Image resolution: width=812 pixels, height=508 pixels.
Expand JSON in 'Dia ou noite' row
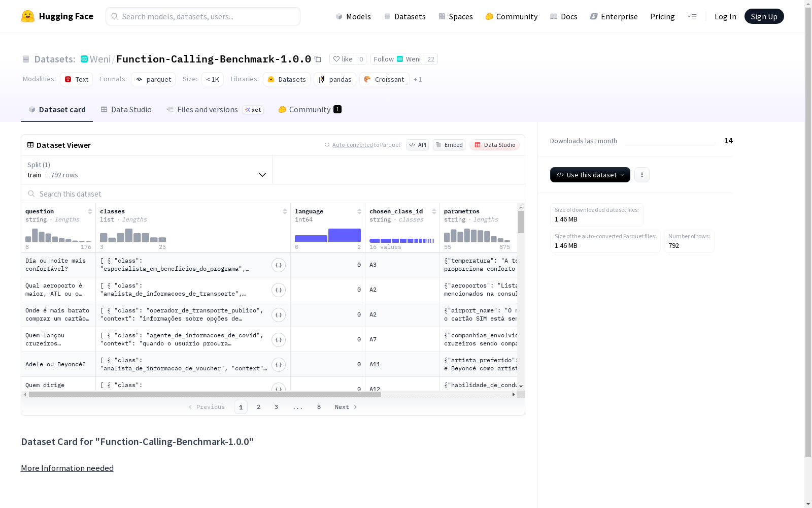tap(279, 265)
